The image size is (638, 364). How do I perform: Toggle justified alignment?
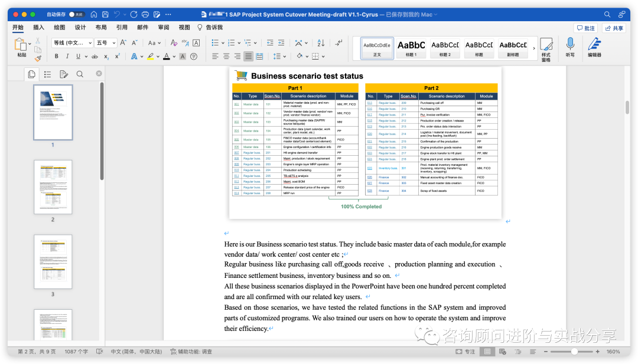pyautogui.click(x=248, y=57)
